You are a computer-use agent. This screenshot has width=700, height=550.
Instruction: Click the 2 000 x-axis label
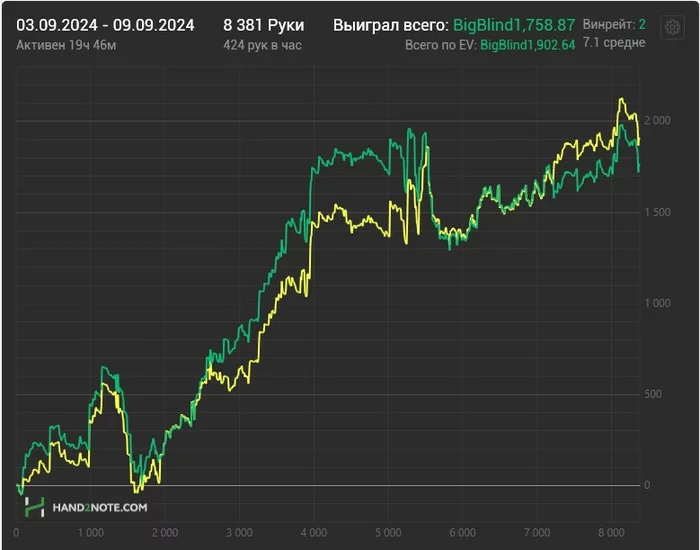click(x=165, y=533)
